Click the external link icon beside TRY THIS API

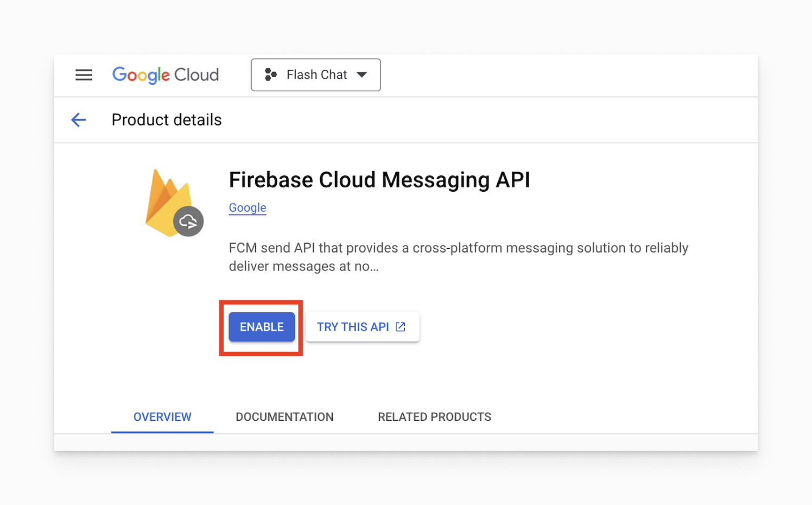click(x=400, y=326)
